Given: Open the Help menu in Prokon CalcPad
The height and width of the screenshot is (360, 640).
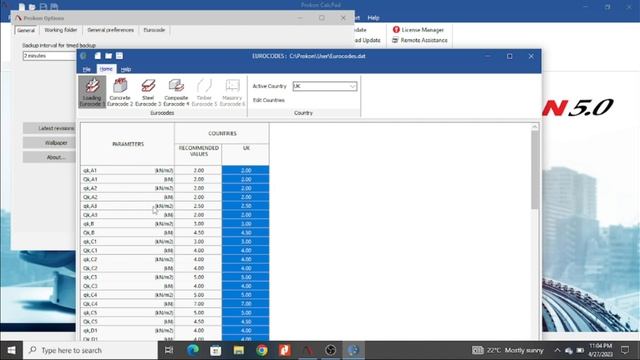Looking at the screenshot, I should (373, 18).
